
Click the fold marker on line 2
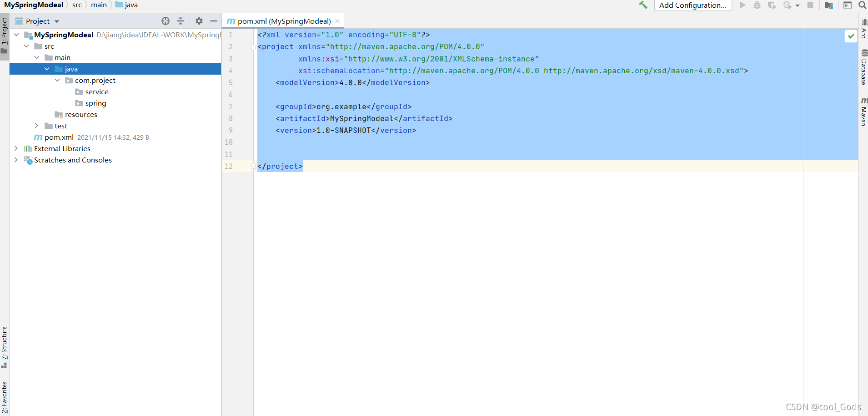tap(253, 47)
